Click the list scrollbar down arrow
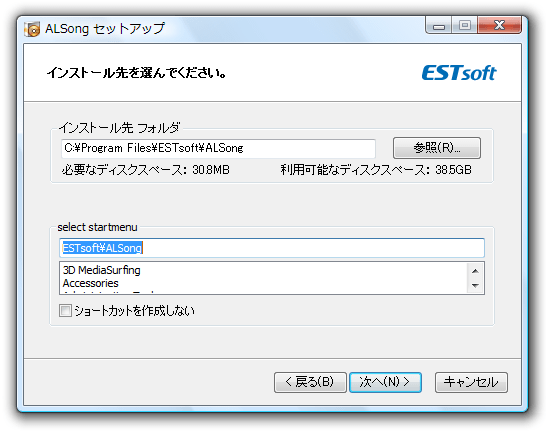Viewport: 546px width, 432px height. (x=475, y=285)
